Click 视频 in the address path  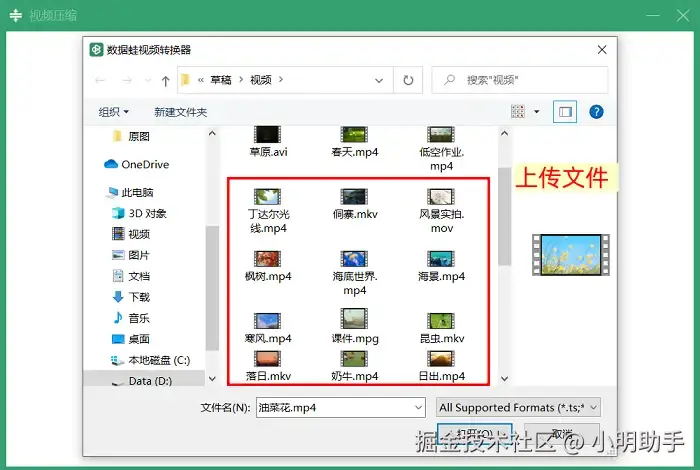(261, 80)
